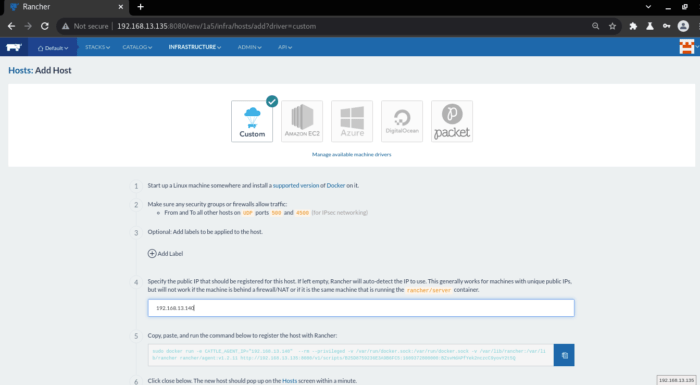Copy the registration command to clipboard

pos(564,355)
